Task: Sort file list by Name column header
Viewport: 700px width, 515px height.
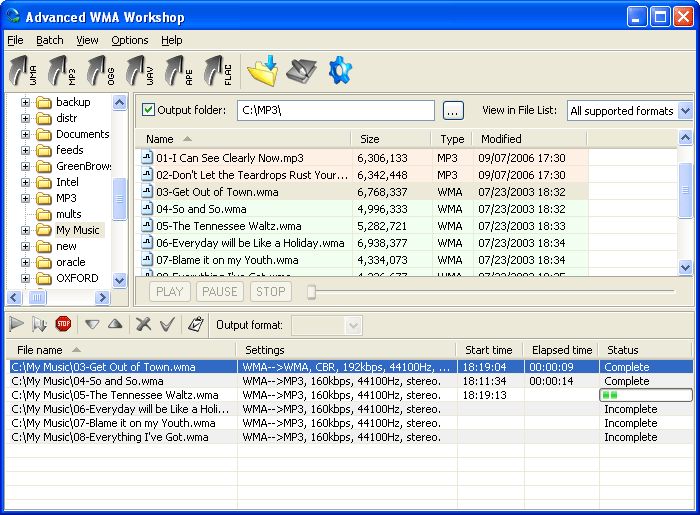Action: pos(243,139)
